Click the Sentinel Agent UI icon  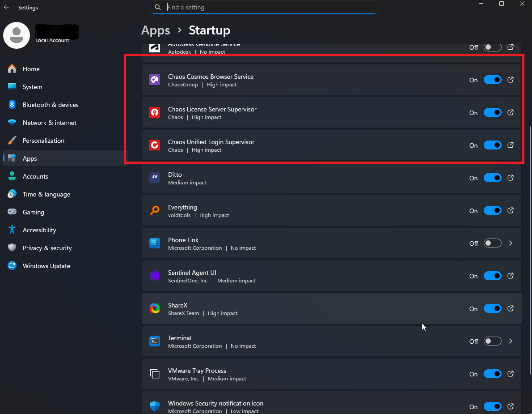[155, 276]
